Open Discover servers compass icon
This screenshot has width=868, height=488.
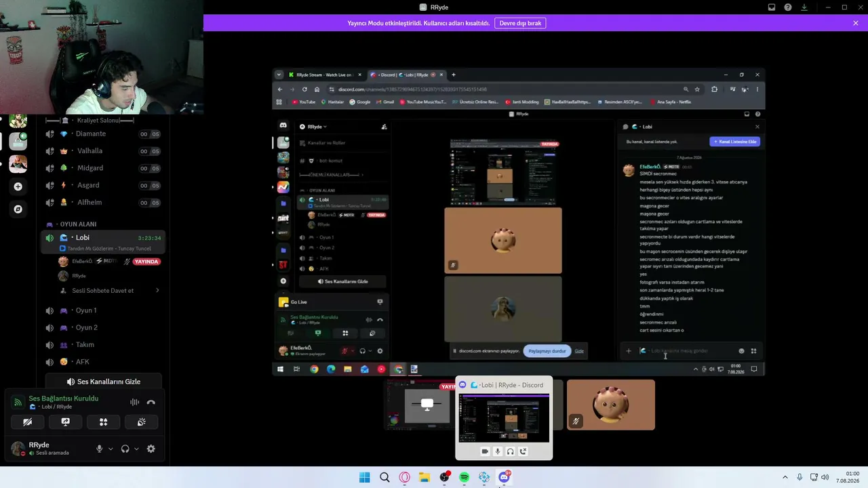18,209
